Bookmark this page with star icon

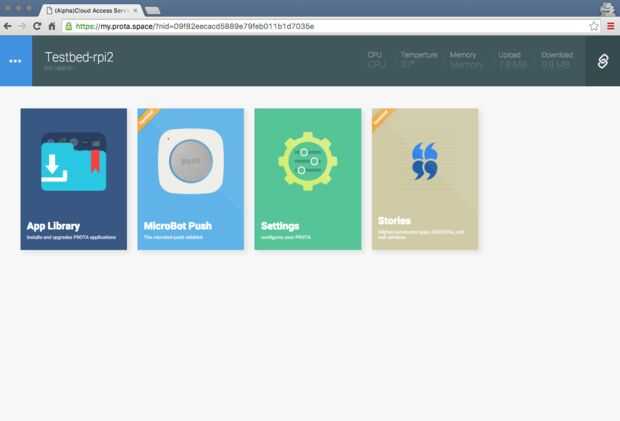(x=594, y=26)
